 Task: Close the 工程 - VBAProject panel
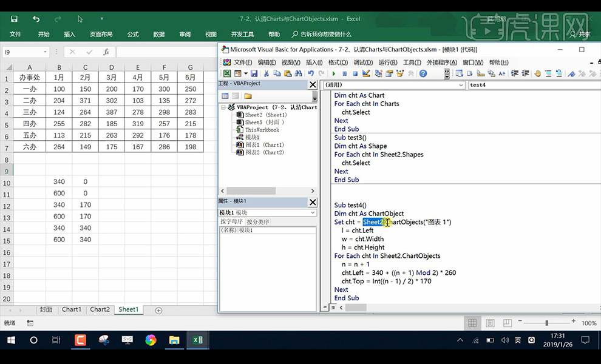coord(313,85)
